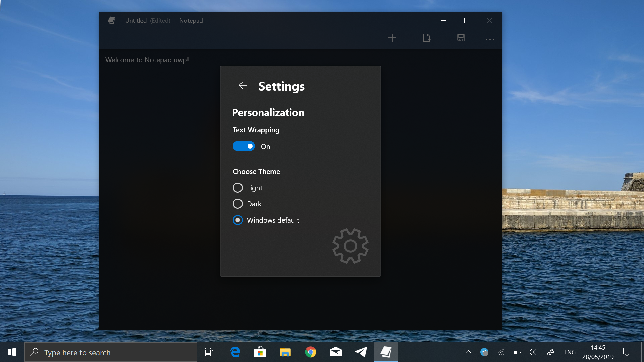
Task: Choose the Windows default theme option
Action: [238, 220]
